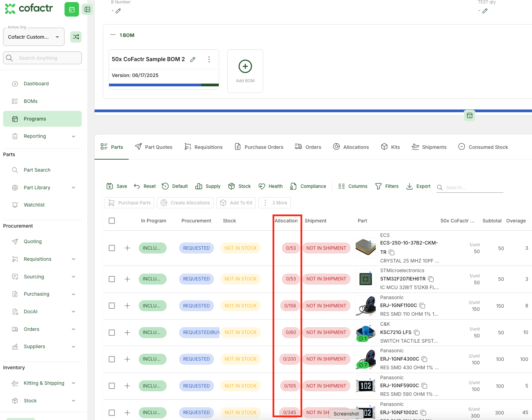The height and width of the screenshot is (420, 532).
Task: Open the C&K tactile switch thumbnail
Action: 366,332
